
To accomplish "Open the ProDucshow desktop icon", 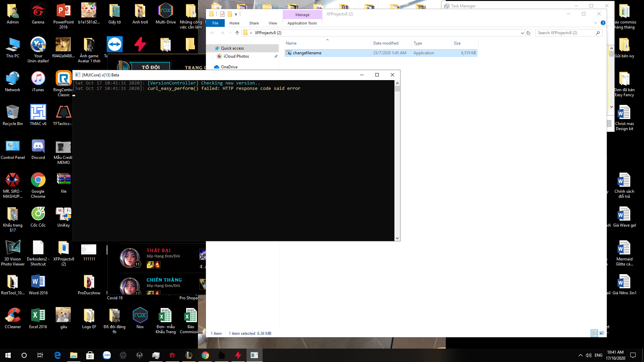I will [x=89, y=285].
